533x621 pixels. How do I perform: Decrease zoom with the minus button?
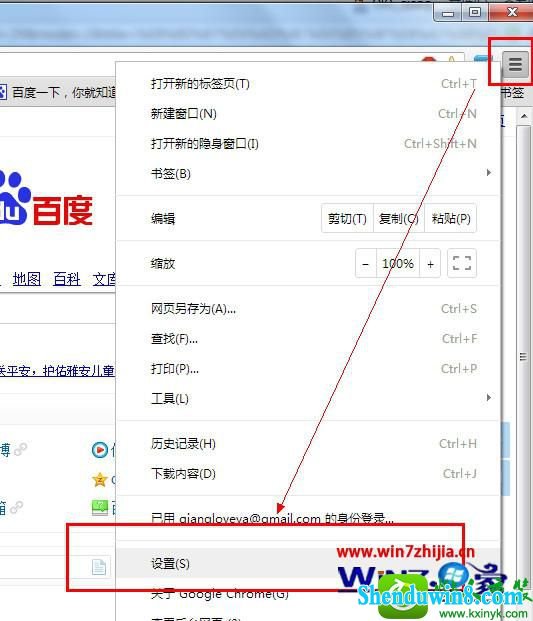[365, 263]
